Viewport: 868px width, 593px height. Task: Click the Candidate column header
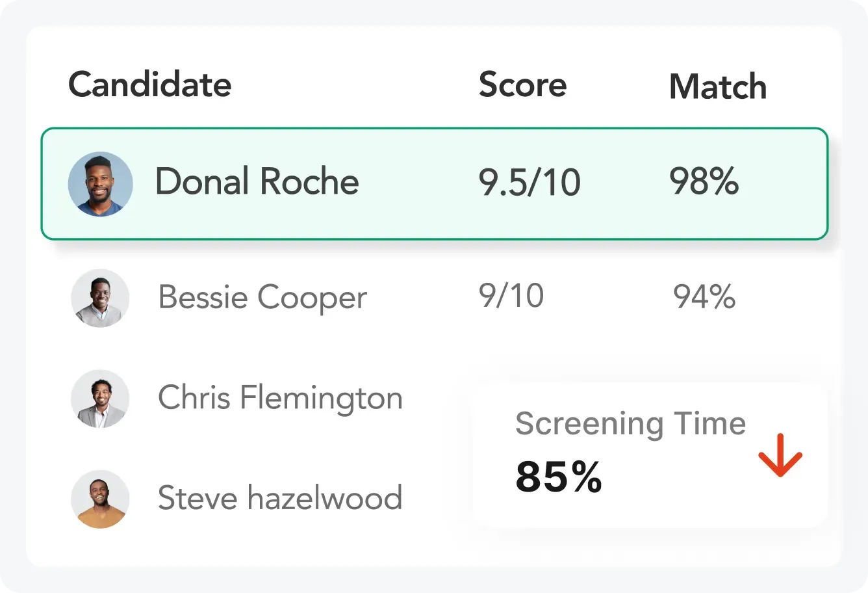coord(150,85)
